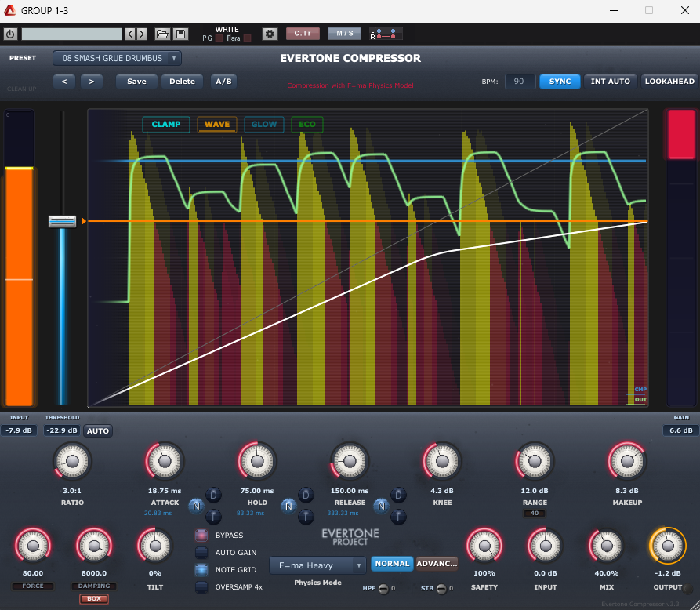
Task: Click the D dotted button beside Hold
Action: (306, 494)
